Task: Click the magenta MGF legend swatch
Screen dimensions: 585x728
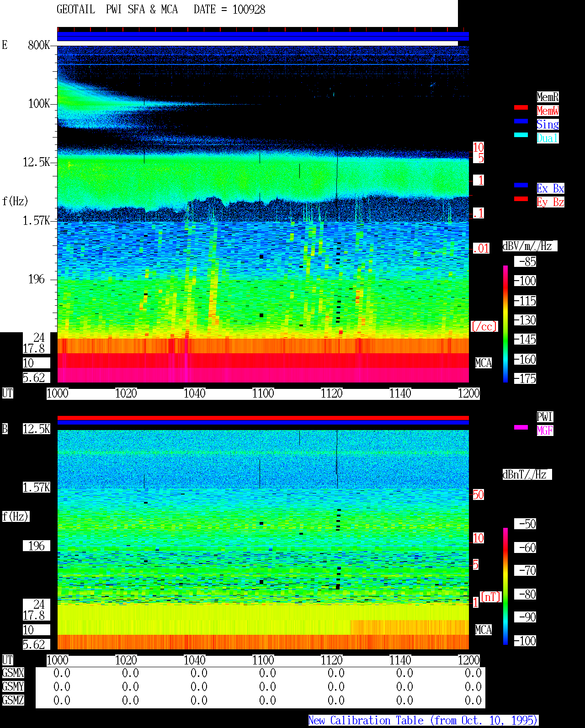Action: pos(521,427)
